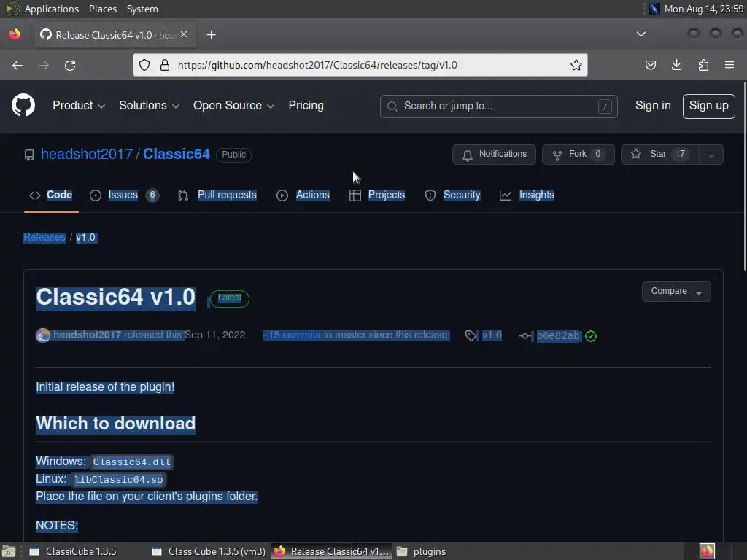
Task: Focus the Search or jump to field
Action: pos(499,106)
